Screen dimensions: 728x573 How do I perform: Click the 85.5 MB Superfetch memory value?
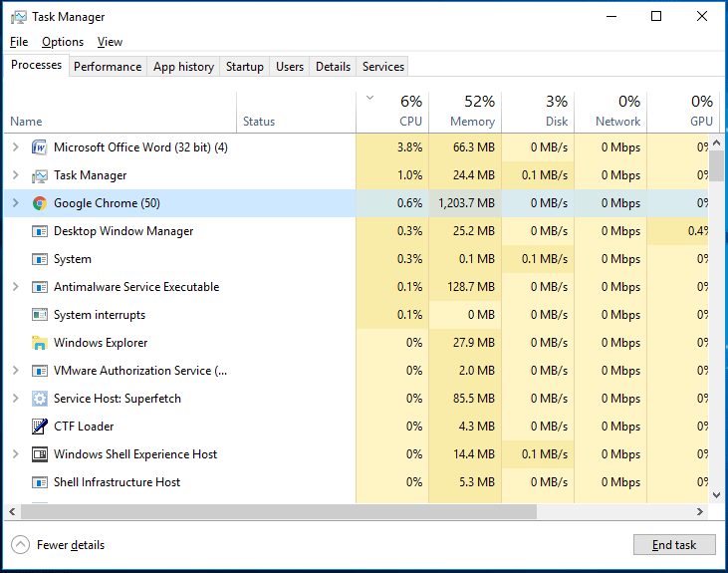point(474,399)
